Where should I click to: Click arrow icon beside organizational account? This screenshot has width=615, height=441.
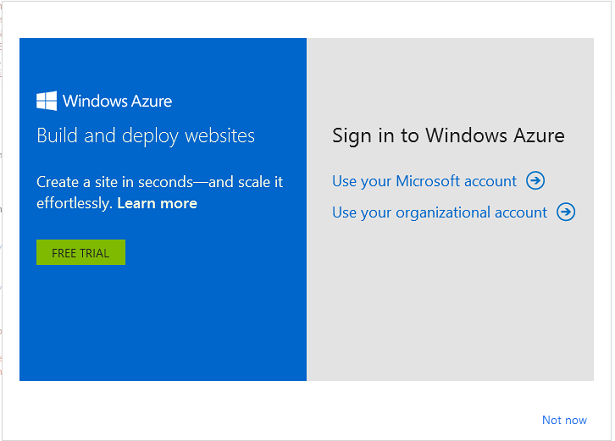click(566, 212)
